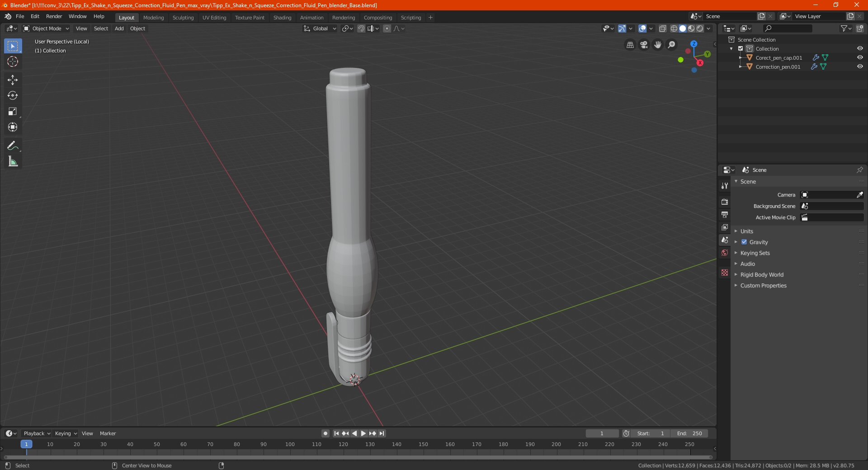This screenshot has width=868, height=470.
Task: Pin the properties editor context
Action: [859, 170]
